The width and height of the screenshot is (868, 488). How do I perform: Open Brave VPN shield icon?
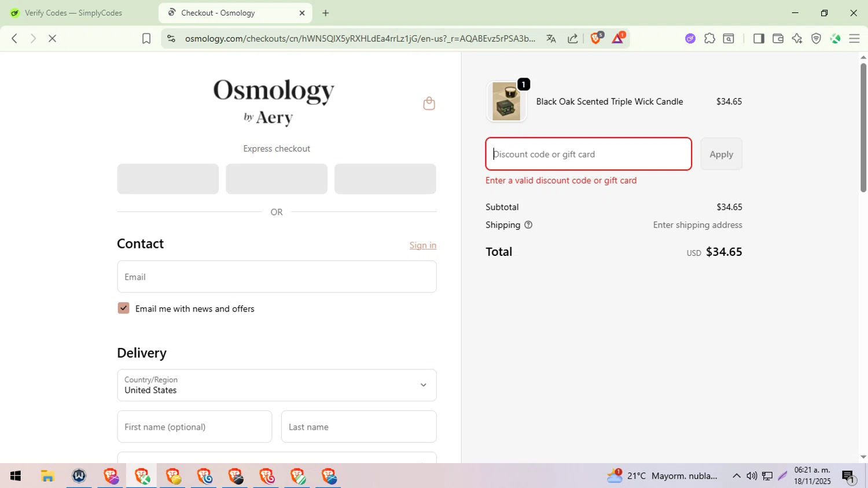point(816,38)
